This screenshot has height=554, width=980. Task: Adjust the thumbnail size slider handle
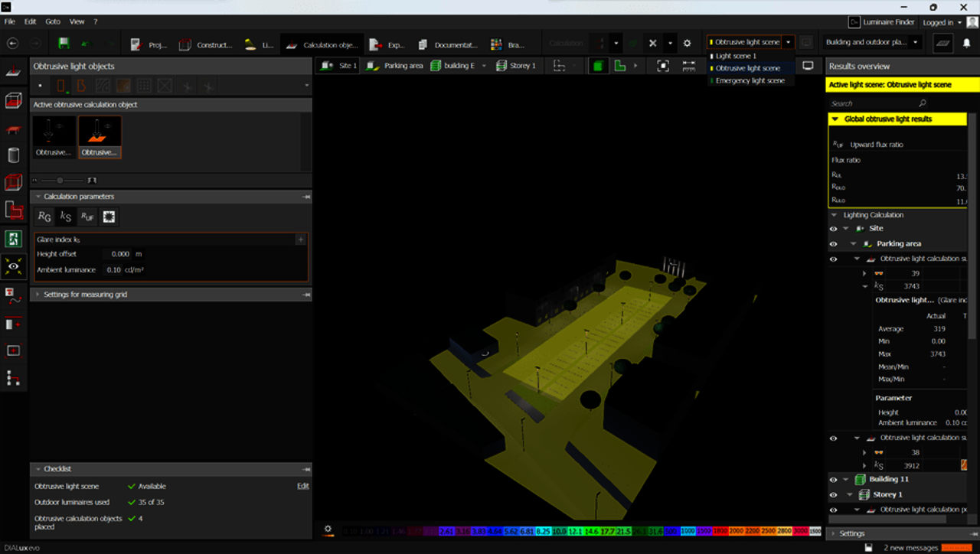point(60,181)
